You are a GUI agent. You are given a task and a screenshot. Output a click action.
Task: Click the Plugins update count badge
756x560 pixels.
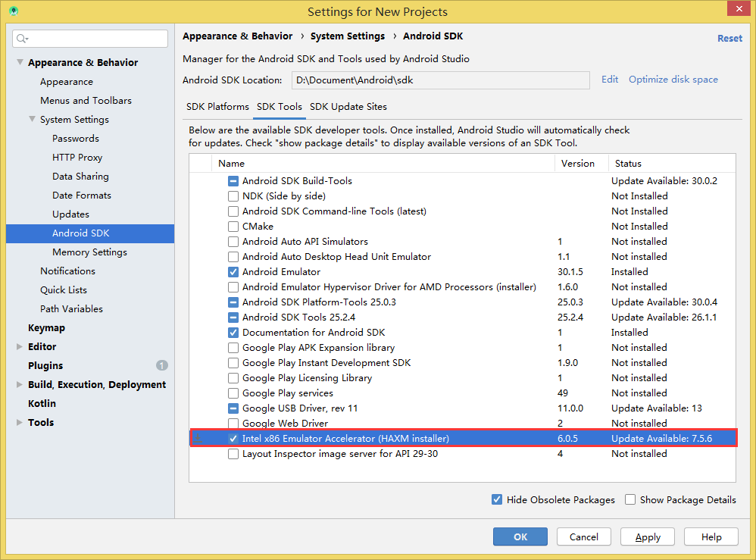162,365
